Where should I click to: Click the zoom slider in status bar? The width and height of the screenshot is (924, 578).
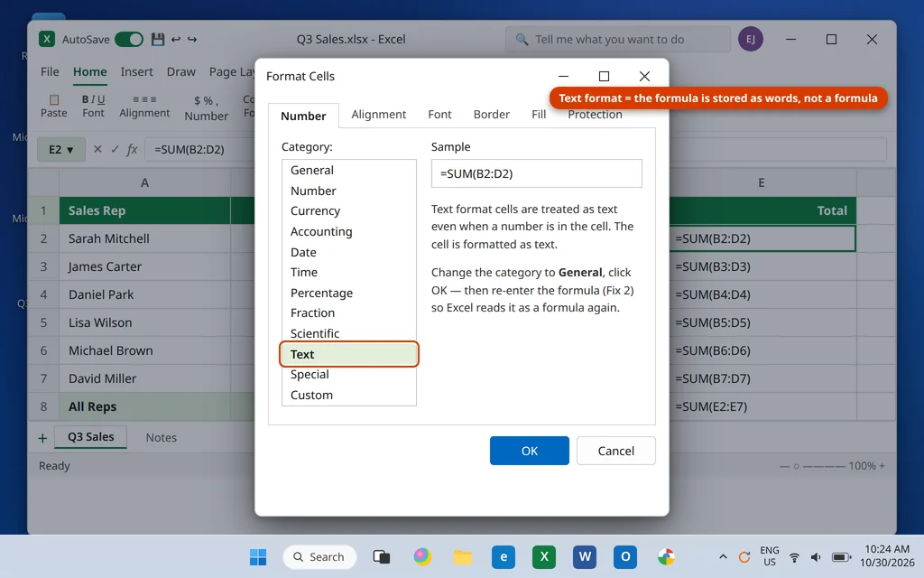click(812, 466)
